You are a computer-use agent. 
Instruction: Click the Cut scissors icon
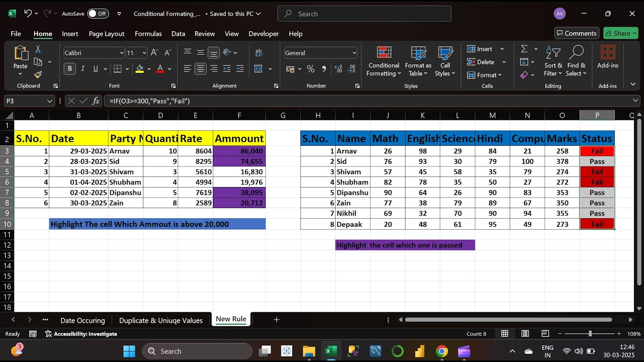click(x=38, y=49)
